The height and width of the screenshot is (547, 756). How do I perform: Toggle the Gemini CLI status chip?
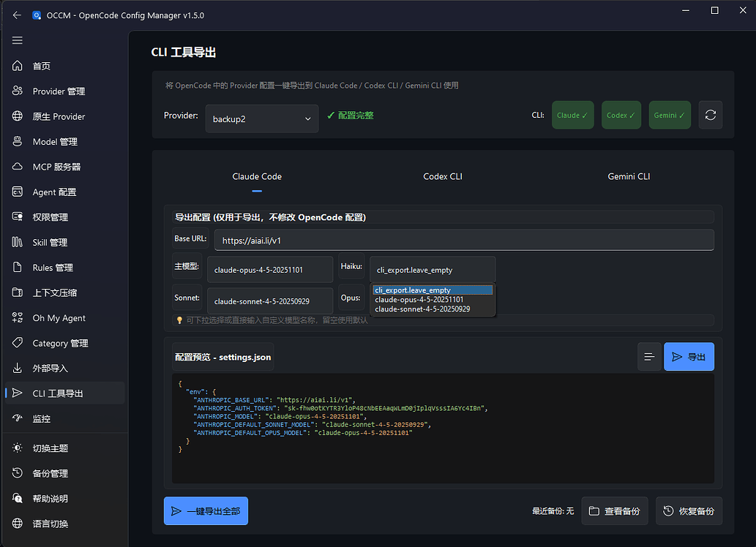[x=670, y=116]
